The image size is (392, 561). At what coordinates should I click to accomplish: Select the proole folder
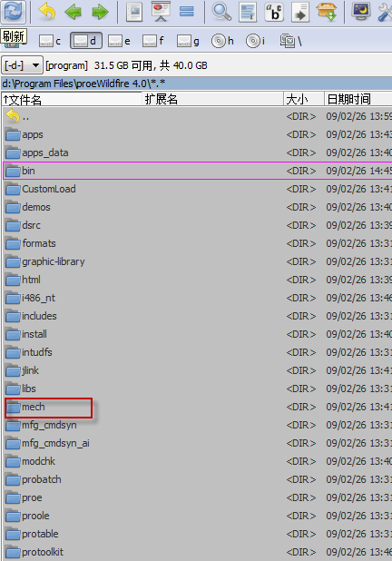[x=27, y=516]
